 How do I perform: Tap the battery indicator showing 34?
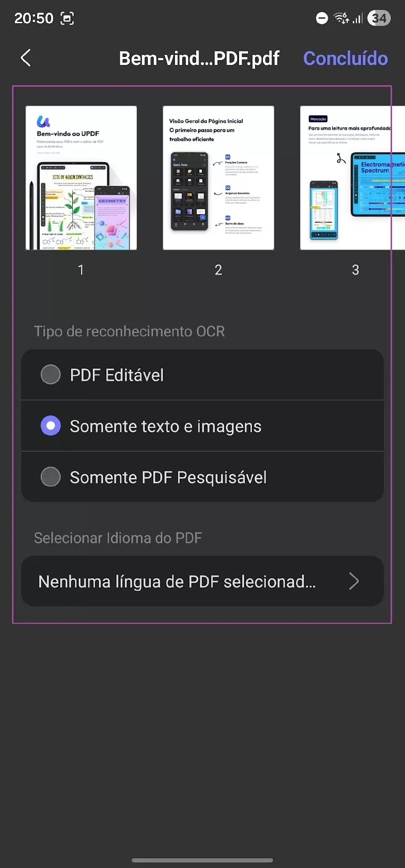click(379, 18)
